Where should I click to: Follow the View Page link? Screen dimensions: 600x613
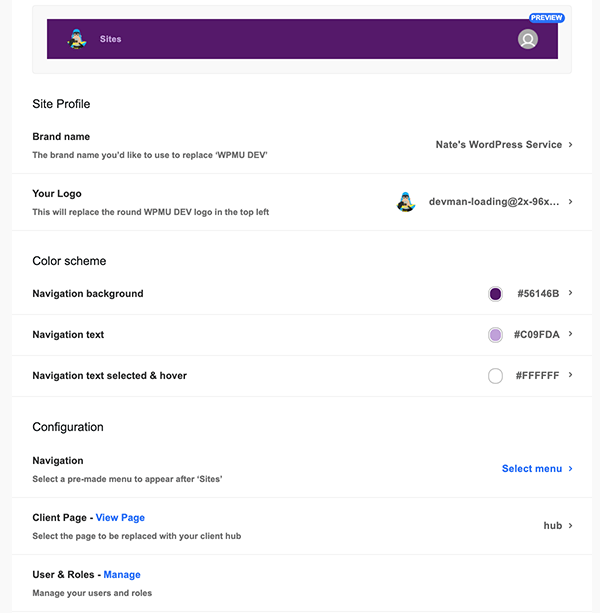(120, 518)
